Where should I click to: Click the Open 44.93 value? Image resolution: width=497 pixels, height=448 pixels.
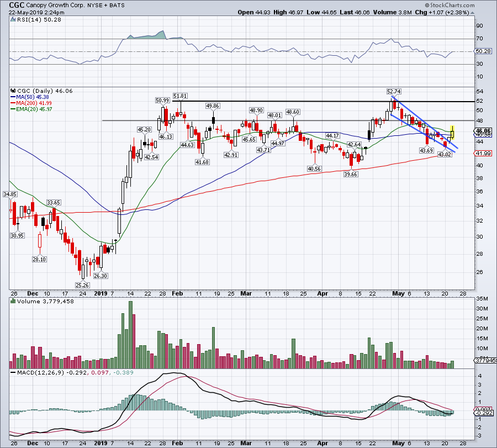click(x=254, y=12)
